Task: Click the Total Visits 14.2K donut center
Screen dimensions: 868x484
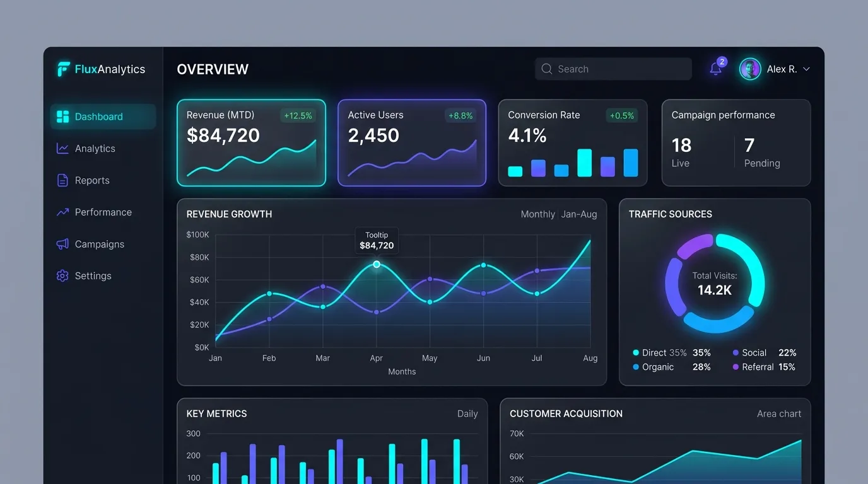Action: [715, 284]
